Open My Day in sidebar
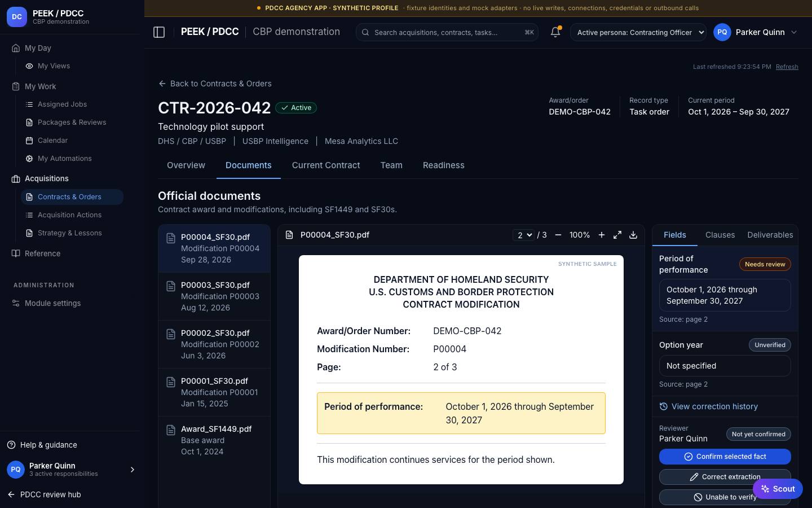This screenshot has width=812, height=508. [x=38, y=48]
